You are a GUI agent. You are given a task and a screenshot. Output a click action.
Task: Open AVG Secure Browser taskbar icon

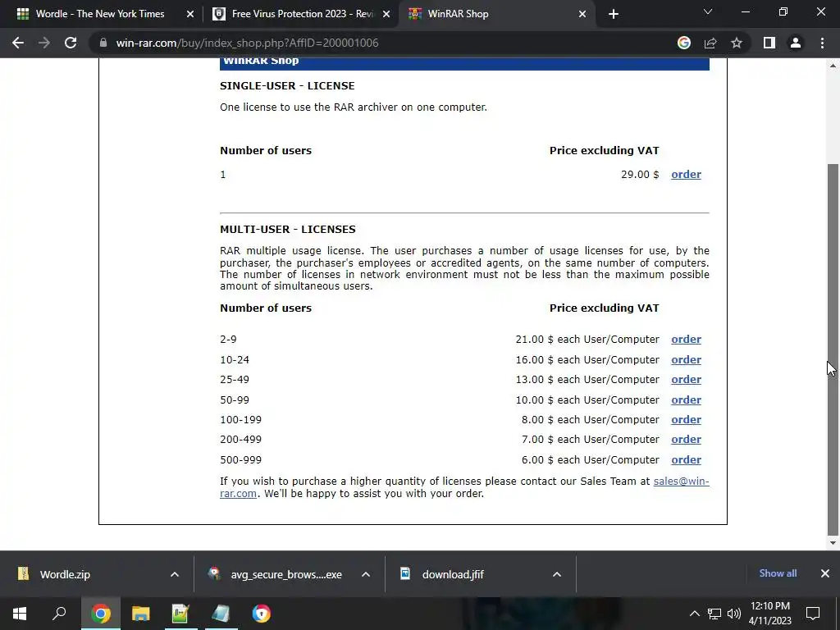pyautogui.click(x=262, y=614)
